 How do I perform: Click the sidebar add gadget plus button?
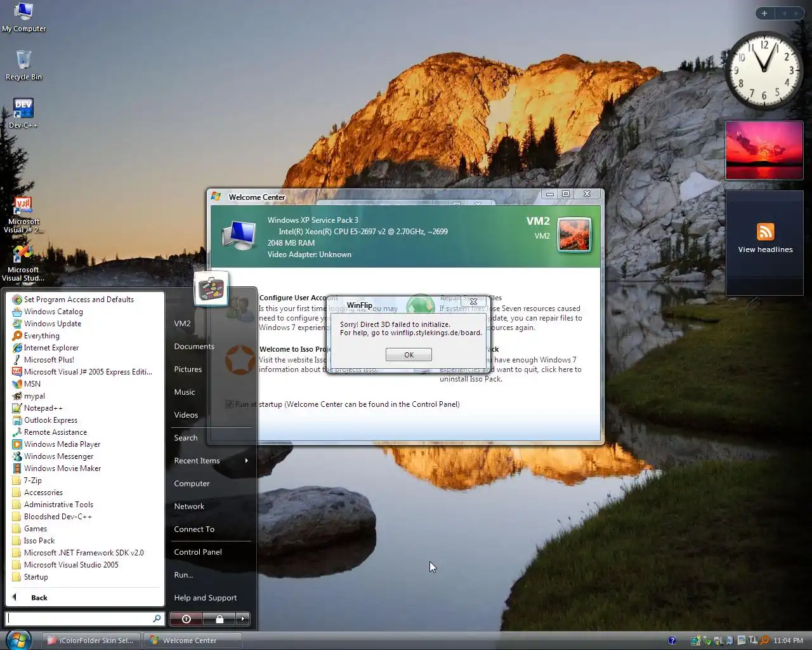(x=764, y=13)
